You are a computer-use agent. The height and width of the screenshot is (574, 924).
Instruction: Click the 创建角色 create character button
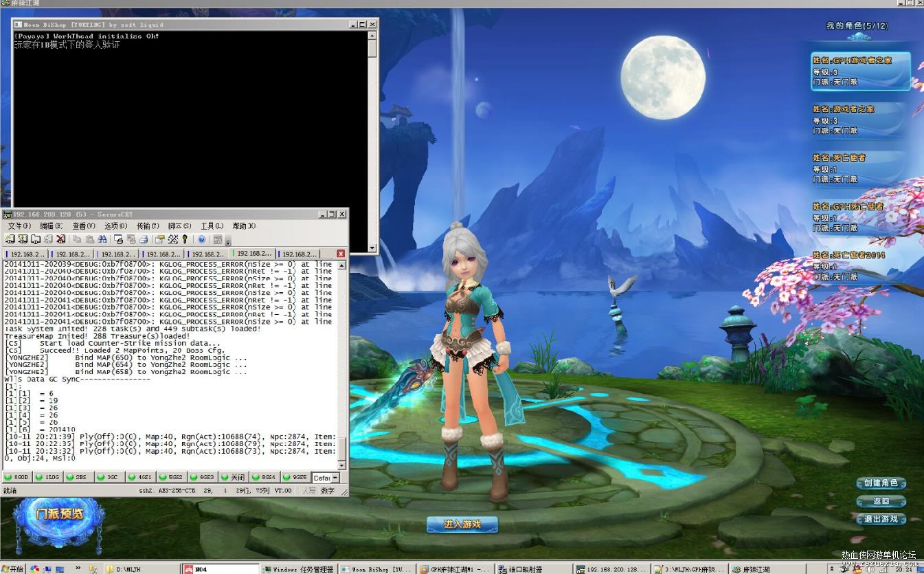point(881,483)
